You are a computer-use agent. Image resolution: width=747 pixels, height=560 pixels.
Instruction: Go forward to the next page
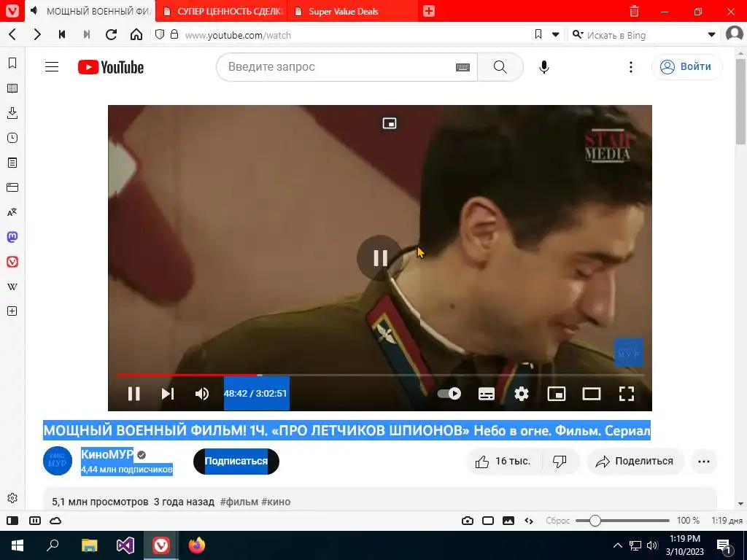pos(37,34)
